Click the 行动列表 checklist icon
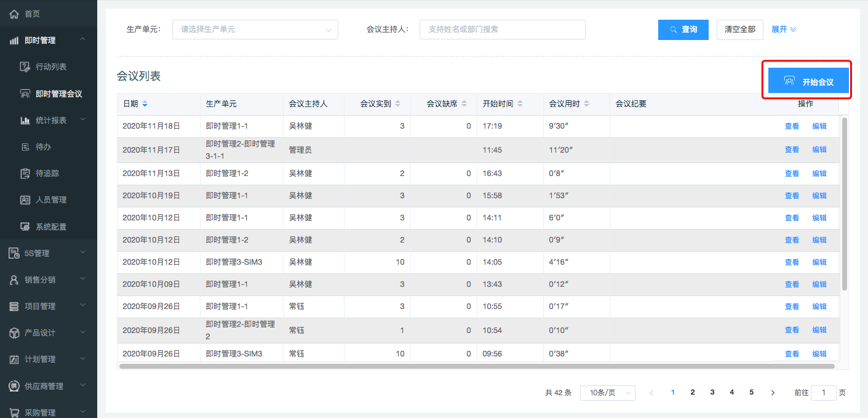Viewport: 868px width, 418px height. [x=25, y=66]
